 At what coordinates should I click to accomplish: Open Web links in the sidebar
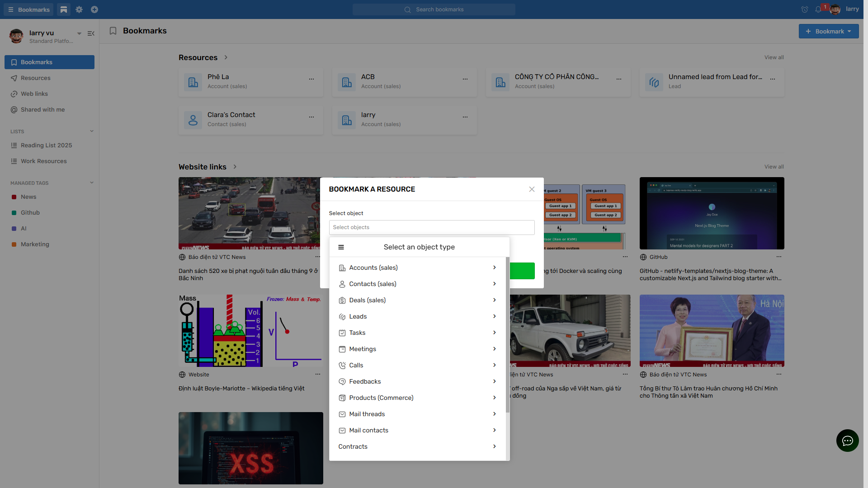pyautogui.click(x=34, y=94)
